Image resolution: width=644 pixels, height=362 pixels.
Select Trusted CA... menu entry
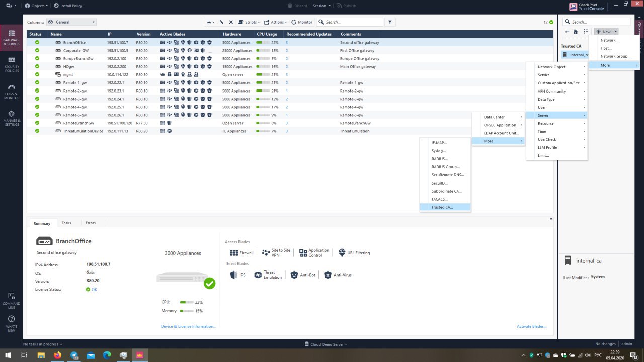pyautogui.click(x=445, y=207)
